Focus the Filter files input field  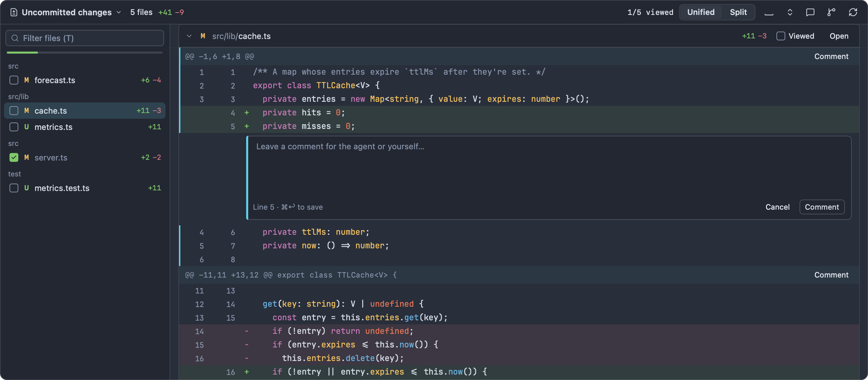85,38
